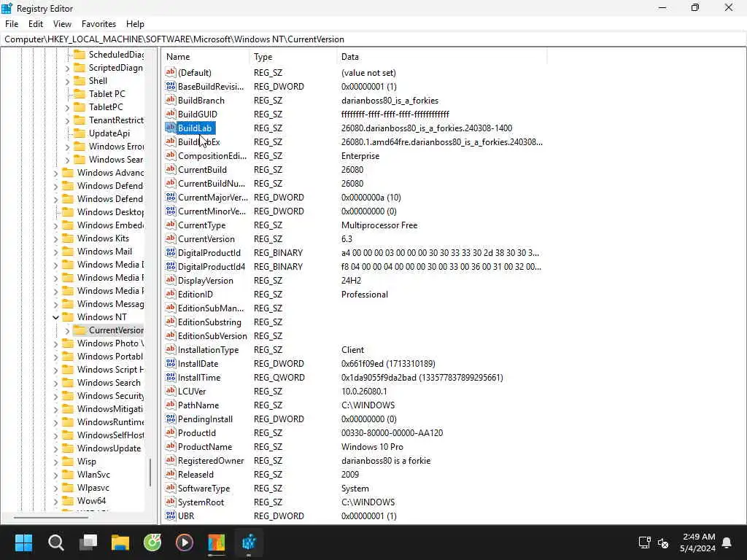Switch to Registry Editor taskbar icon
The image size is (747, 560).
pos(249,542)
